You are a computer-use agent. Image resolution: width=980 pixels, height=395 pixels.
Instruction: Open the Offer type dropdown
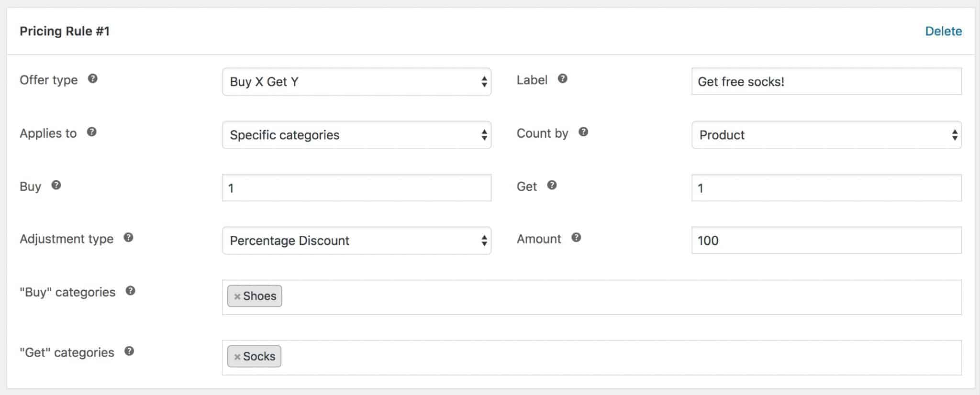point(356,82)
